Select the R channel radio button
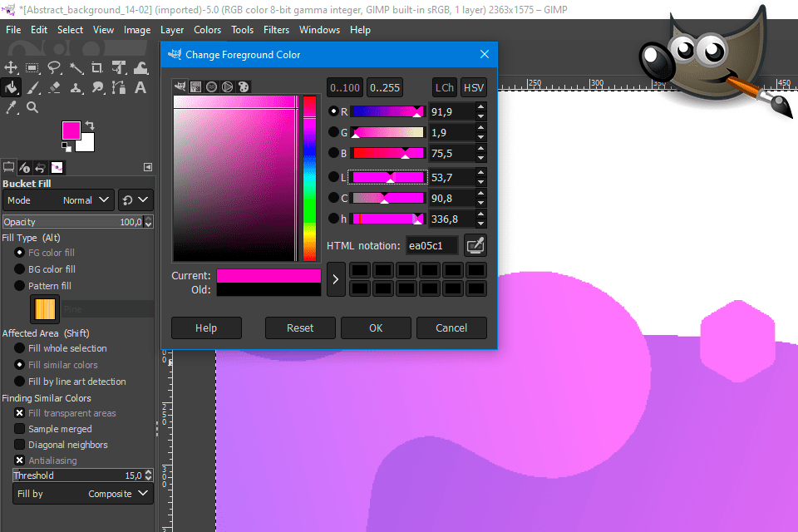 (x=334, y=111)
